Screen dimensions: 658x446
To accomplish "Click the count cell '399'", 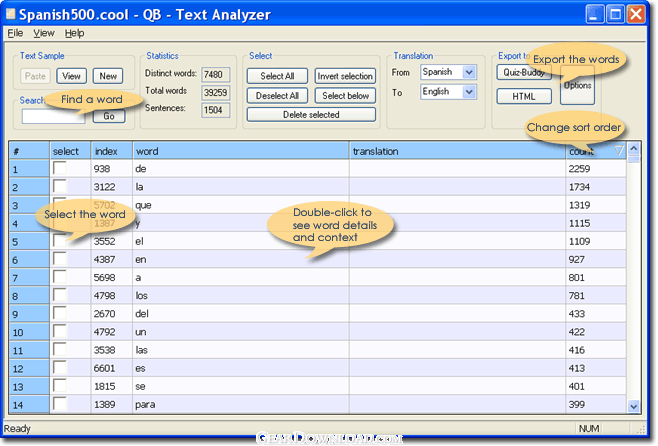I will point(595,404).
